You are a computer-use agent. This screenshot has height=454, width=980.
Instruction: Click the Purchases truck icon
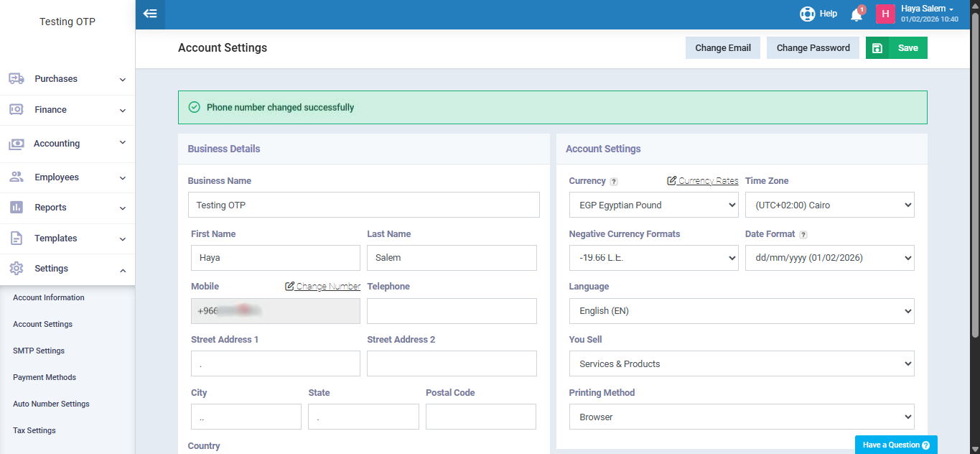[17, 79]
